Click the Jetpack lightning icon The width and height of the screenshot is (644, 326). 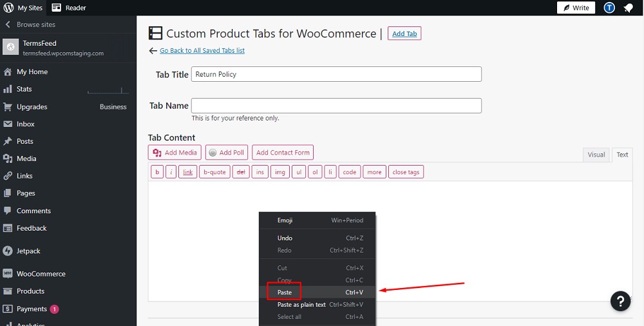coord(7,251)
